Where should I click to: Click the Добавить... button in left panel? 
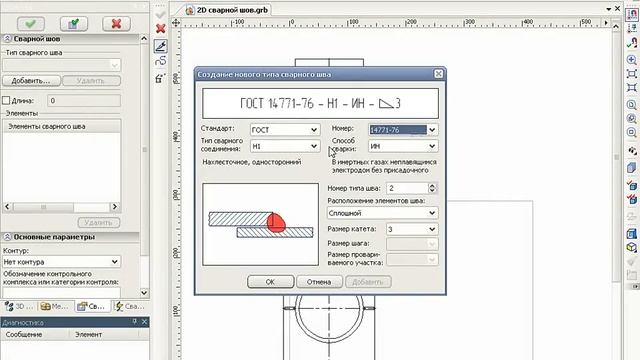pyautogui.click(x=31, y=81)
